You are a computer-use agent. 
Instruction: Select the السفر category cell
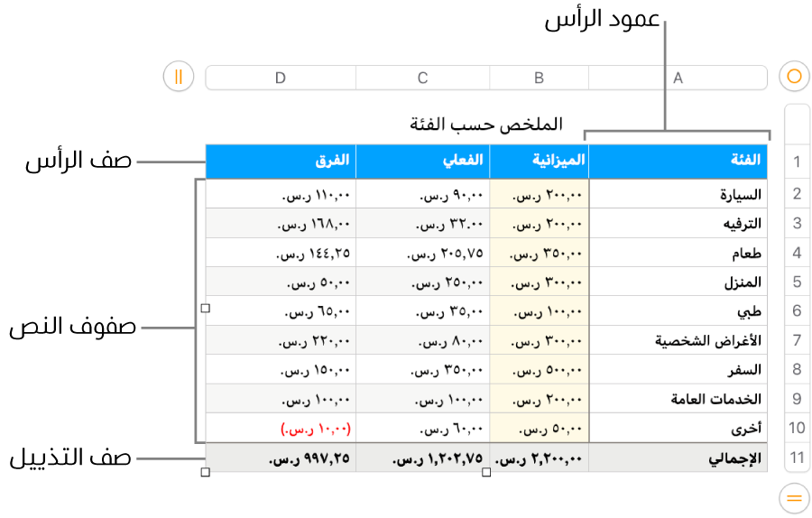tap(678, 369)
